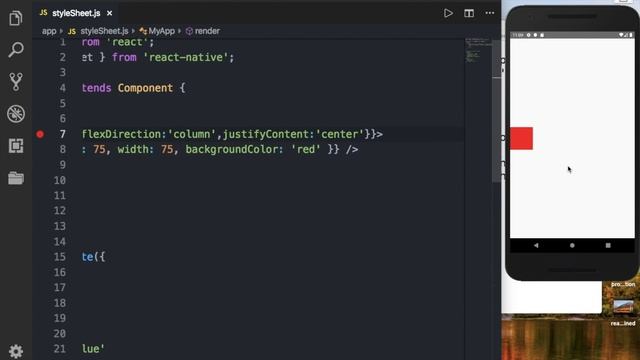Click the code minimap preview
The width and height of the screenshot is (640, 360).
pos(478,50)
